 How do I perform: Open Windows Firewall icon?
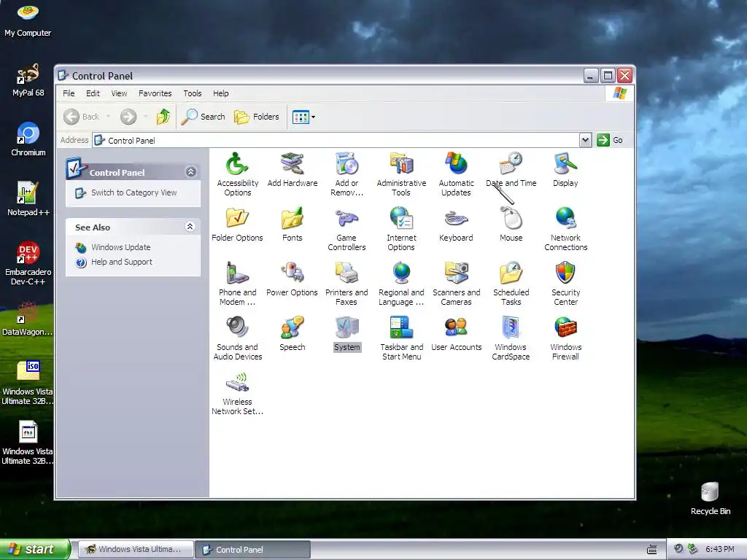(565, 338)
